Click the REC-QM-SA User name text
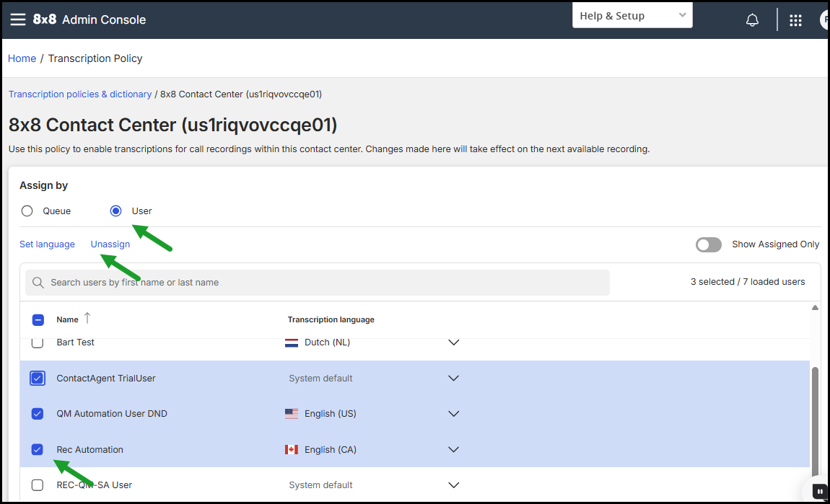Viewport: 830px width, 504px height. pos(95,485)
